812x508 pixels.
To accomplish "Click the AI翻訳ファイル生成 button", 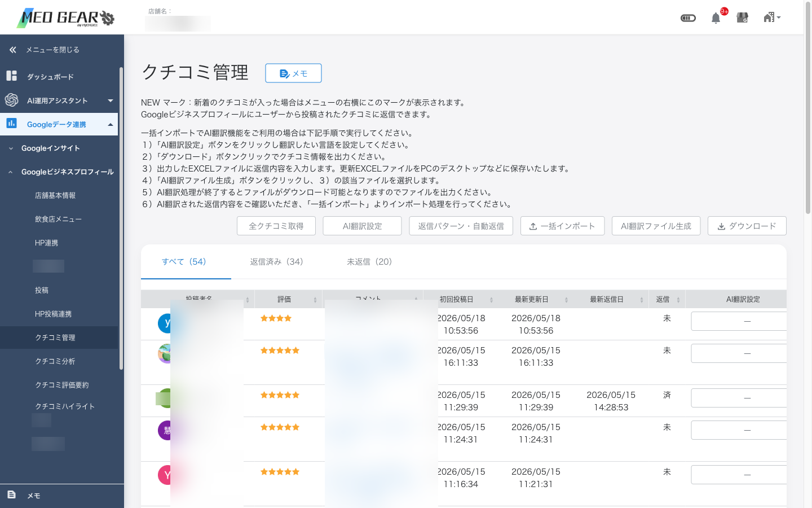I will click(656, 226).
